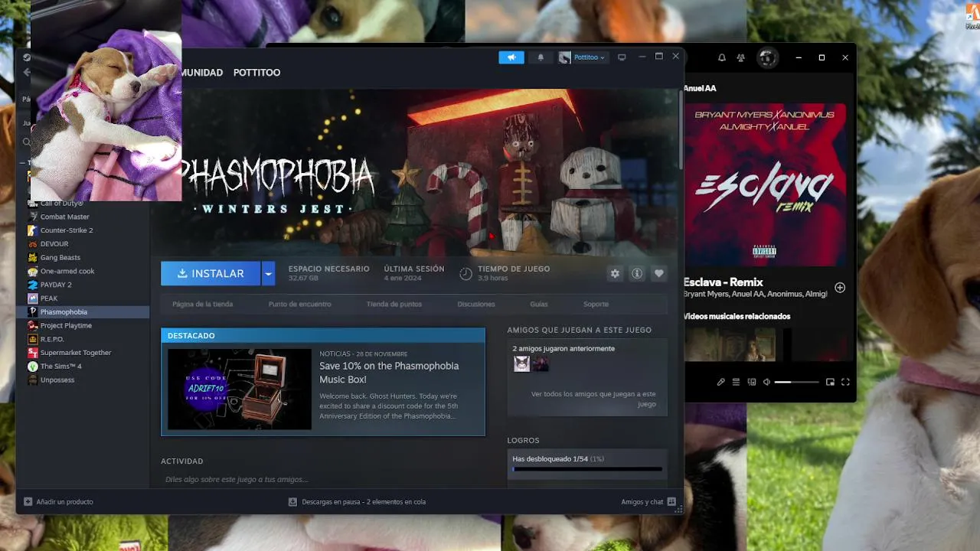This screenshot has height=551, width=980.
Task: Expand the arrow next to INSTALAR
Action: pyautogui.click(x=268, y=273)
